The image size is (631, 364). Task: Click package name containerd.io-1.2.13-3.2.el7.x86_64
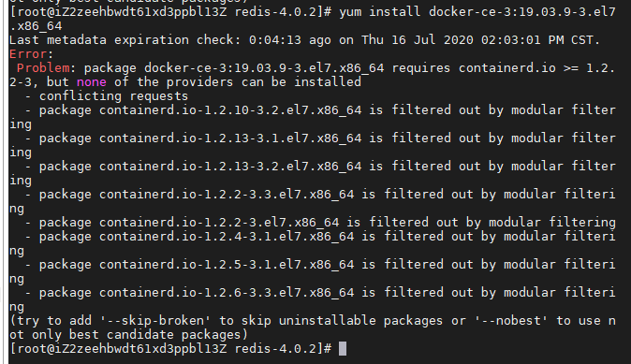(x=230, y=167)
